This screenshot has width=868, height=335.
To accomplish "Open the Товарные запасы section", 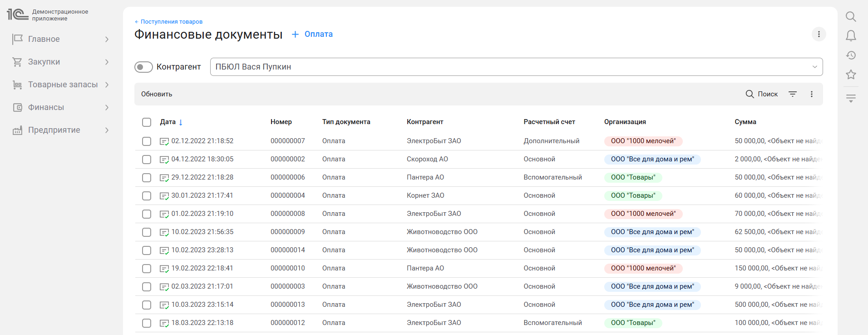I will [x=63, y=85].
